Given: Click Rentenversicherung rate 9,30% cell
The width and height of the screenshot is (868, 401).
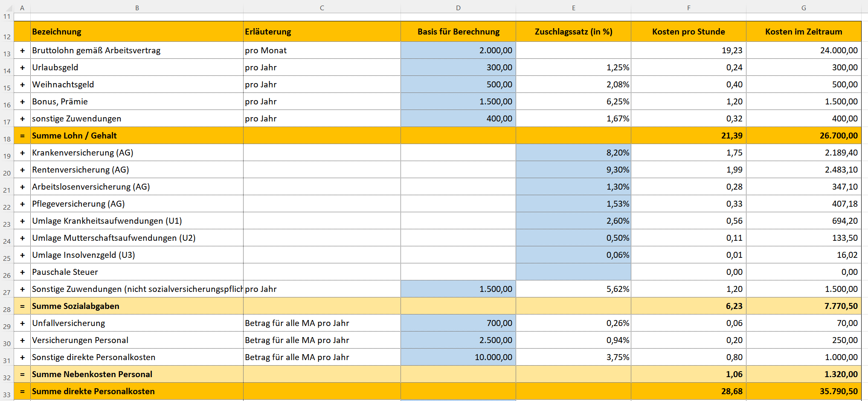Looking at the screenshot, I should tap(573, 170).
